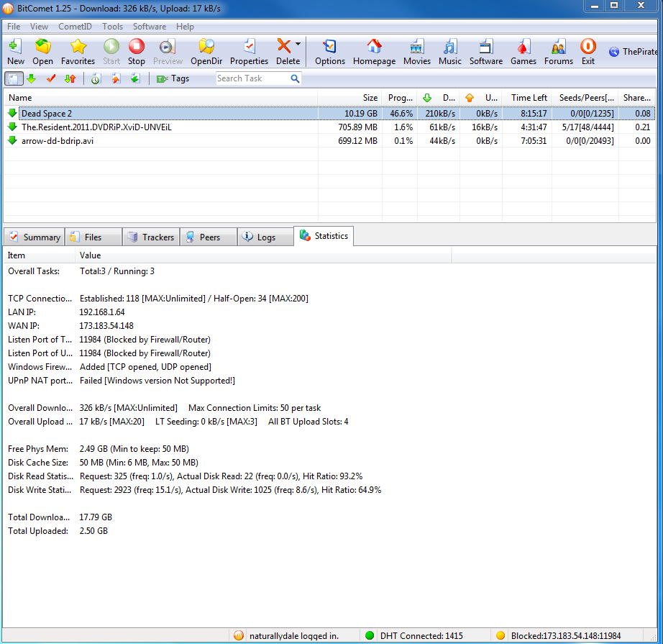Open a torrent with the Open icon
This screenshot has height=644, width=663.
pos(42,47)
